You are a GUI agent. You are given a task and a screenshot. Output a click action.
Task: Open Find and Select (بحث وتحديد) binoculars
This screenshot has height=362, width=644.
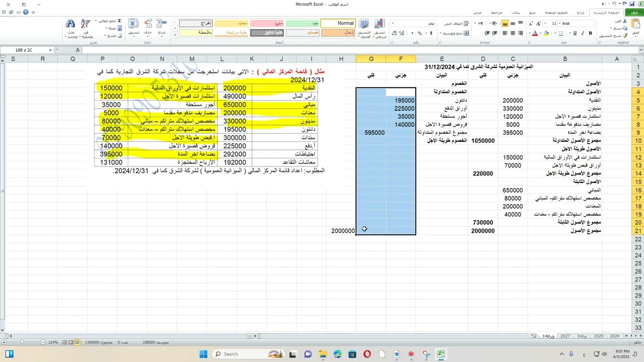click(70, 28)
